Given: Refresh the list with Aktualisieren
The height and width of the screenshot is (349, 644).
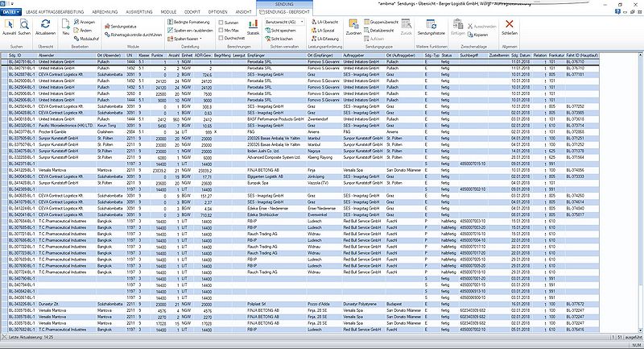Looking at the screenshot, I should tap(45, 27).
